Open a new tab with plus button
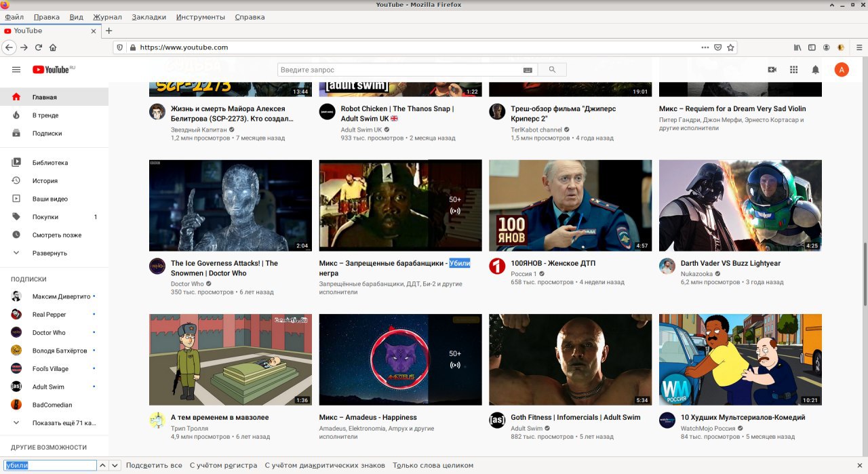Viewport: 868px width, 474px height. click(108, 31)
